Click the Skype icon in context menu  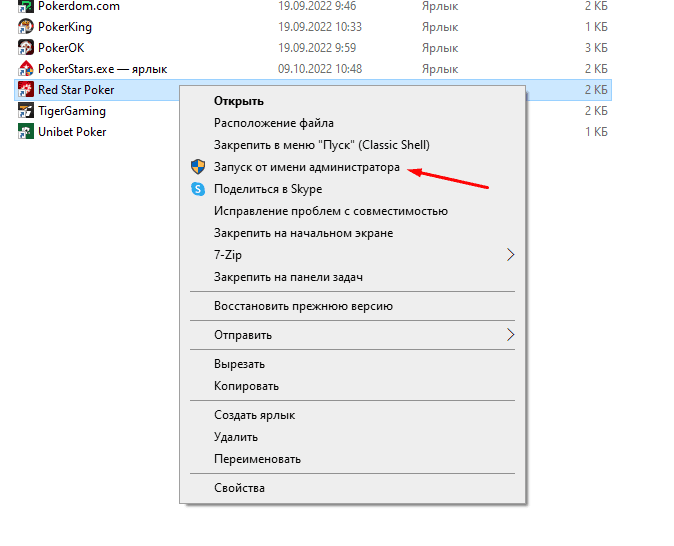(x=198, y=189)
